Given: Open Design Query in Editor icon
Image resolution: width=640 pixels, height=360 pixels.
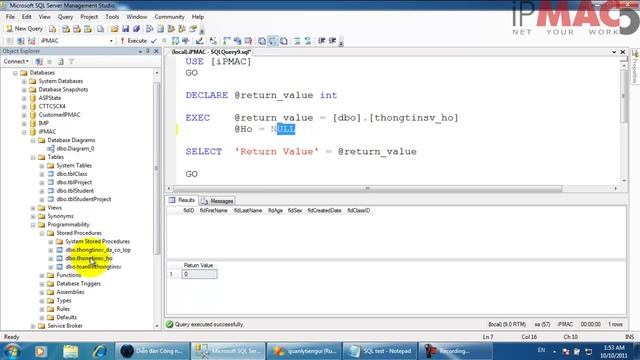Looking at the screenshot, I should 199,41.
